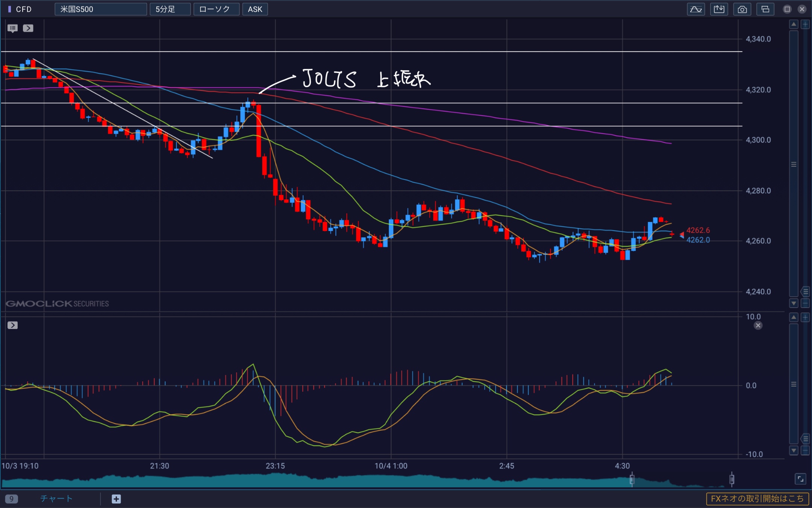
Task: Click the speech bubble comment icon
Action: pos(12,28)
